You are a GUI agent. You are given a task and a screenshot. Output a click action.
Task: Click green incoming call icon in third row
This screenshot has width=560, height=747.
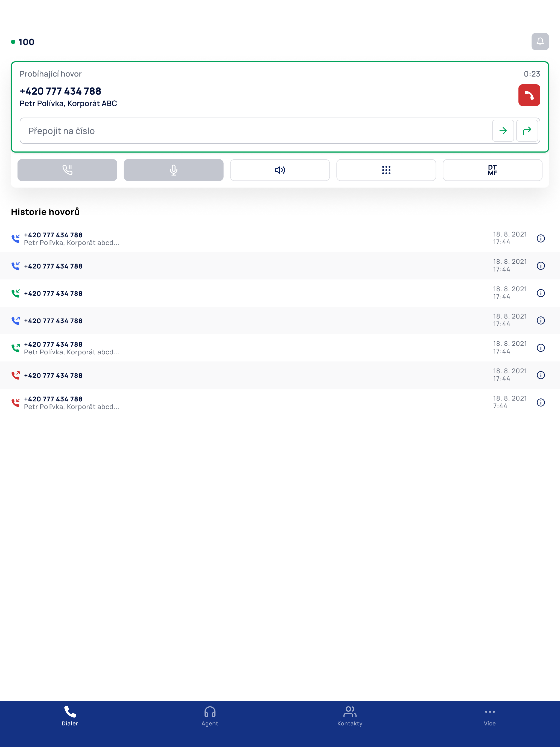16,293
